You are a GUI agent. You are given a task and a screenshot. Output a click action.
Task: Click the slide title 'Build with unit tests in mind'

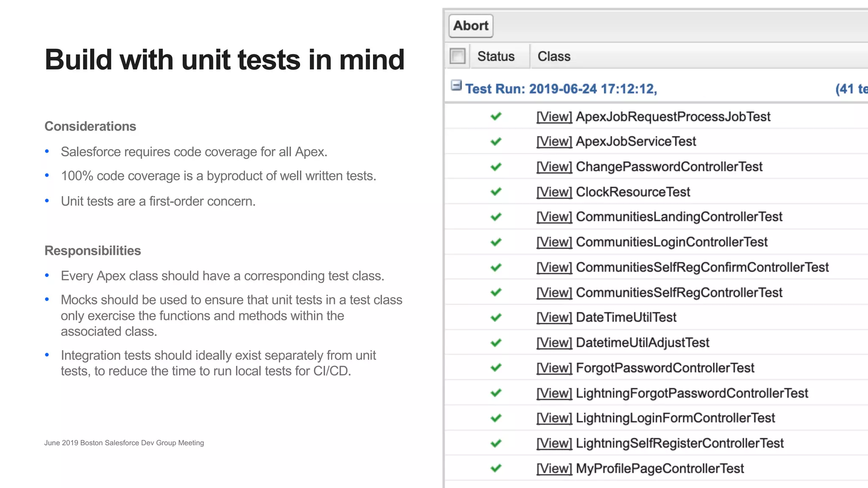tap(225, 59)
